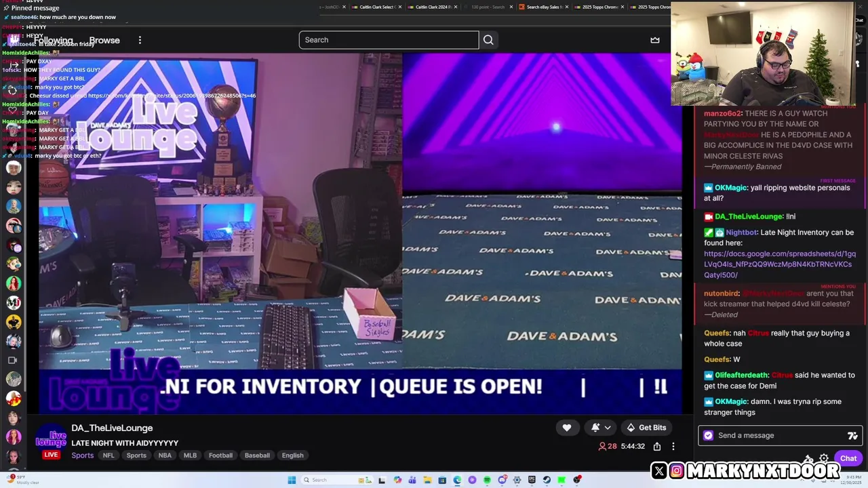The image size is (868, 488).
Task: Close the Search eBay Sales browser tab
Action: [567, 7]
